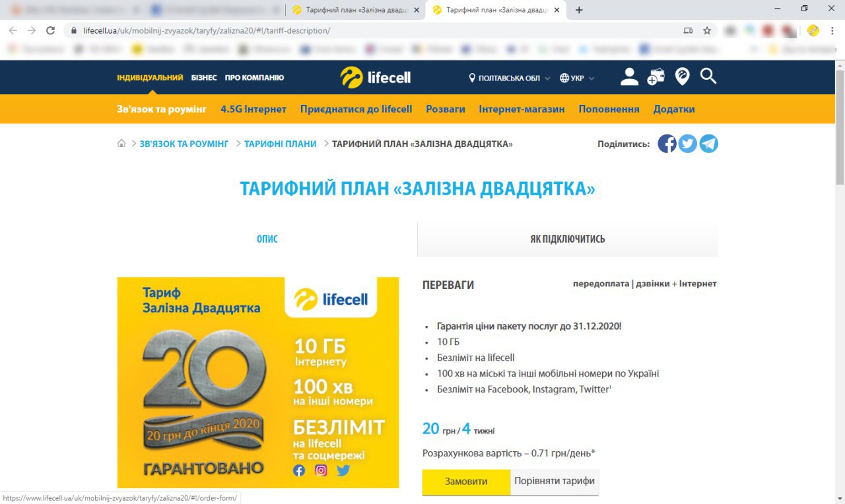This screenshot has width=845, height=504.
Task: Click Безліміт на Facebook, Instagram, Twitter text
Action: click(x=524, y=389)
